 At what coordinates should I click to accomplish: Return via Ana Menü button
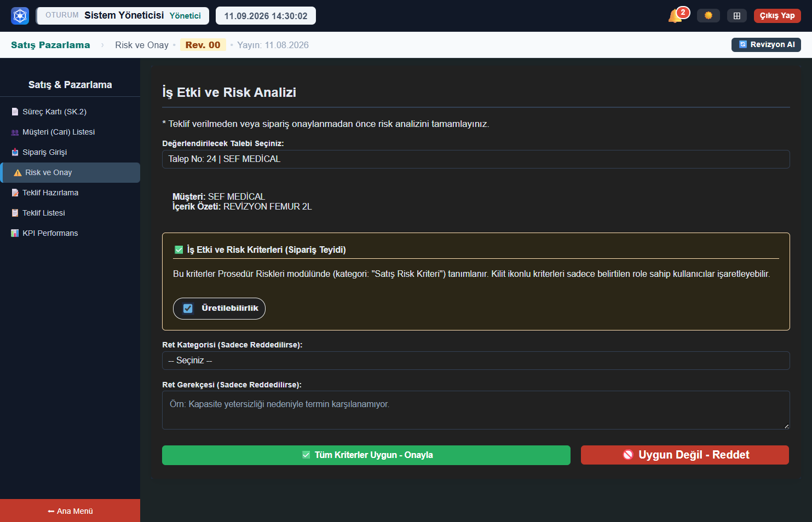click(x=70, y=511)
